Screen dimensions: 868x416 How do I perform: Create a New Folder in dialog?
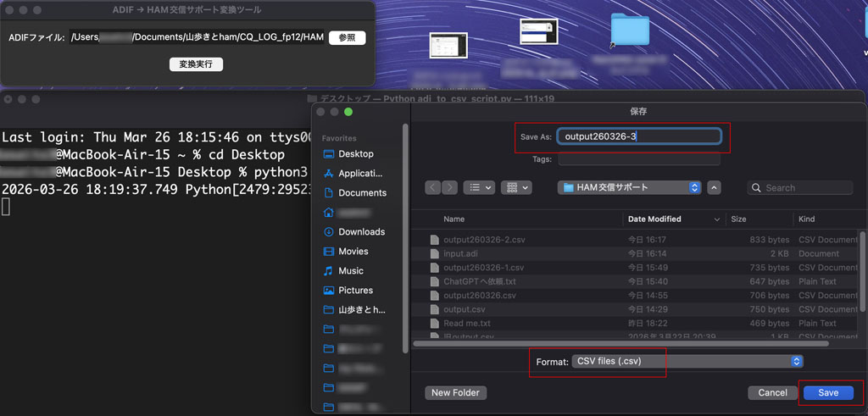(x=455, y=393)
